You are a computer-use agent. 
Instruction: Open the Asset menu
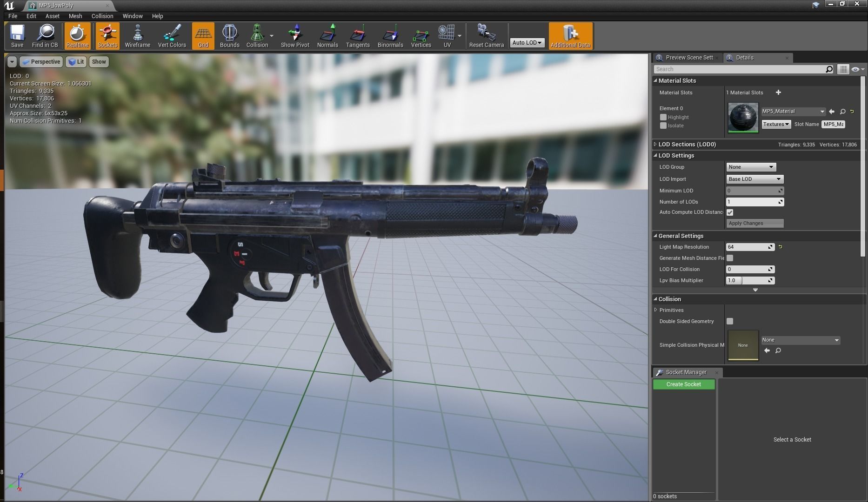53,16
